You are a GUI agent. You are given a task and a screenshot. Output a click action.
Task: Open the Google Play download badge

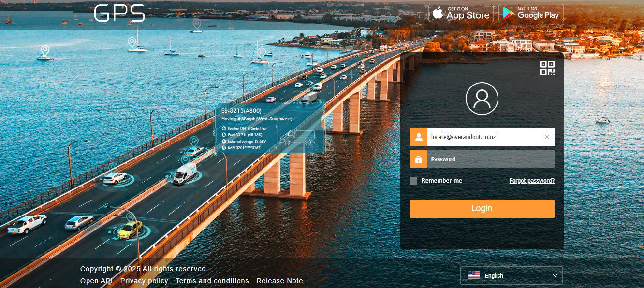point(531,13)
